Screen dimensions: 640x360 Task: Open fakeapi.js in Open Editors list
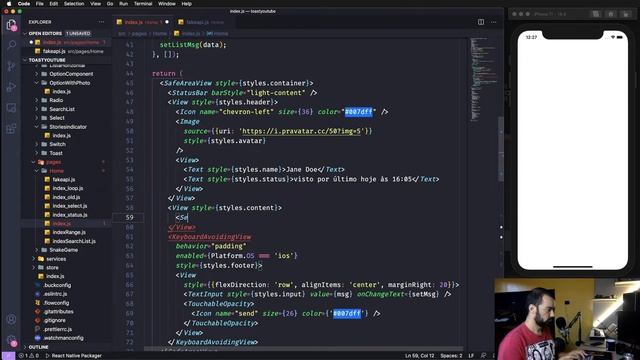54,51
